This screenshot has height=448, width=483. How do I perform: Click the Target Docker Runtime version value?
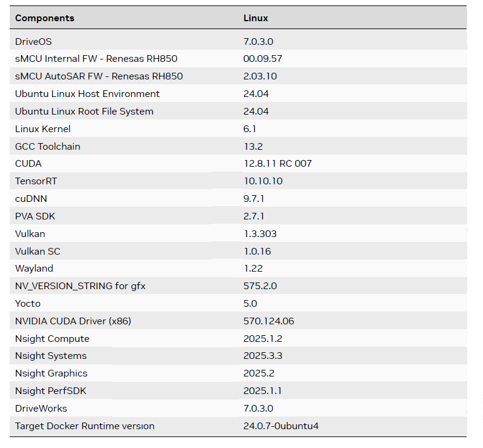coord(281,426)
